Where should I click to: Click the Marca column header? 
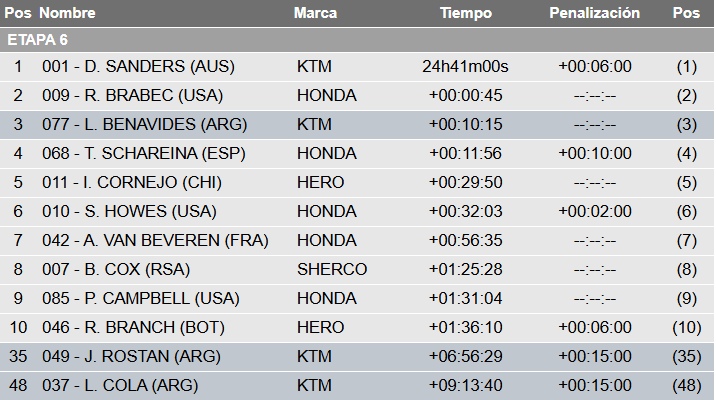click(315, 14)
